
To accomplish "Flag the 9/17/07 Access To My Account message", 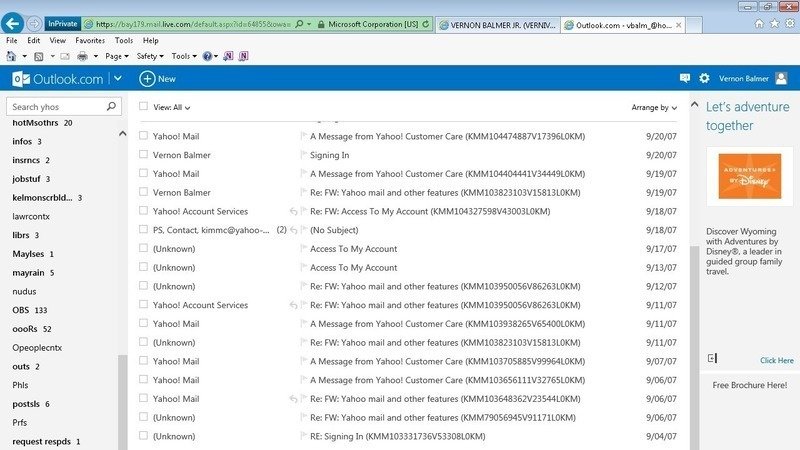I will point(303,248).
